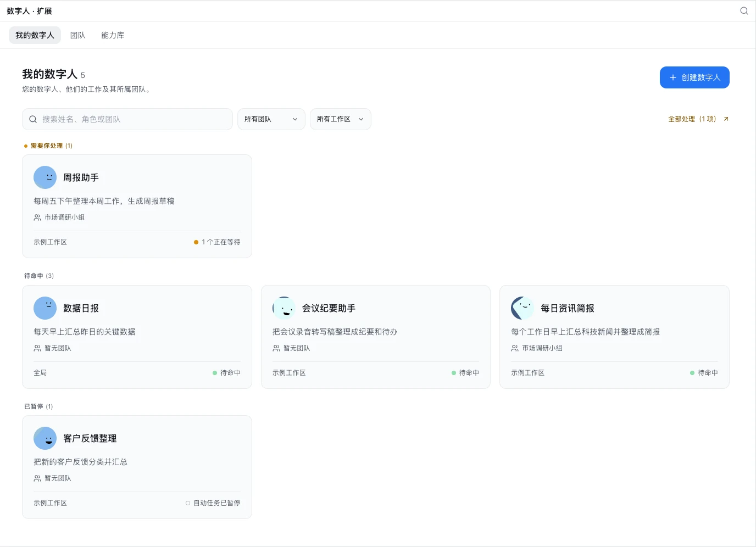Focus the 搜索姓名、角色或团队 search field
Screen dimensions: 756x547
[127, 119]
